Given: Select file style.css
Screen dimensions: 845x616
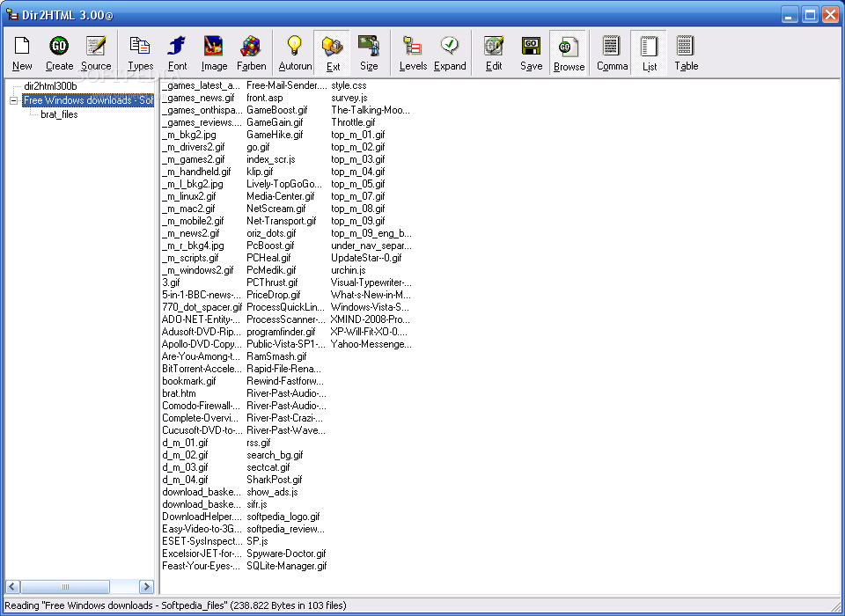Looking at the screenshot, I should [x=349, y=85].
